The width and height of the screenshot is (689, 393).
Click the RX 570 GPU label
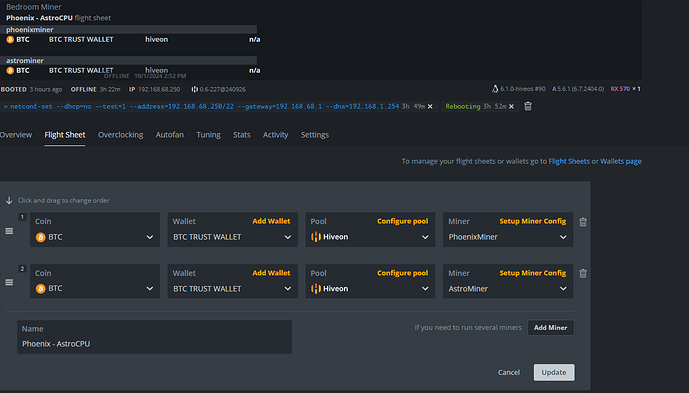(x=620, y=89)
